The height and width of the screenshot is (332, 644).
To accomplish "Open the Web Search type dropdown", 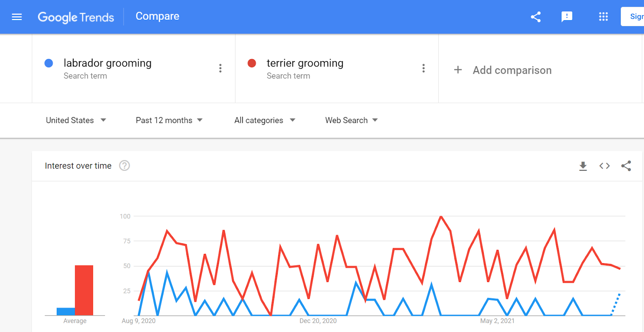I will click(351, 120).
